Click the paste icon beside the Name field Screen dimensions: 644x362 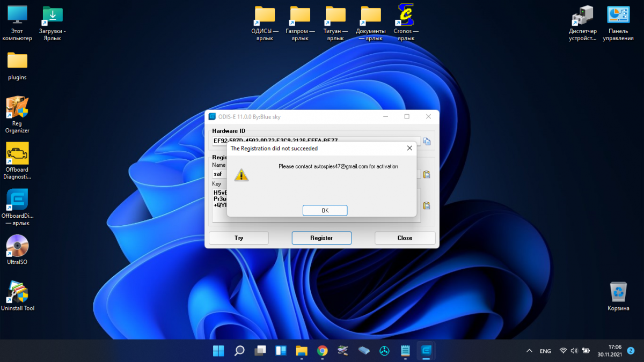click(x=427, y=174)
